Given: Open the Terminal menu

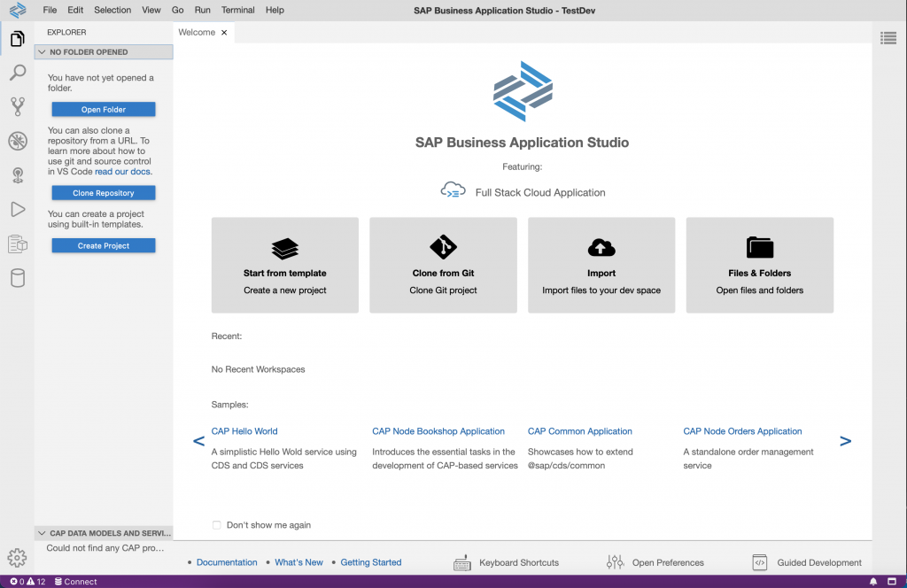Looking at the screenshot, I should coord(237,10).
